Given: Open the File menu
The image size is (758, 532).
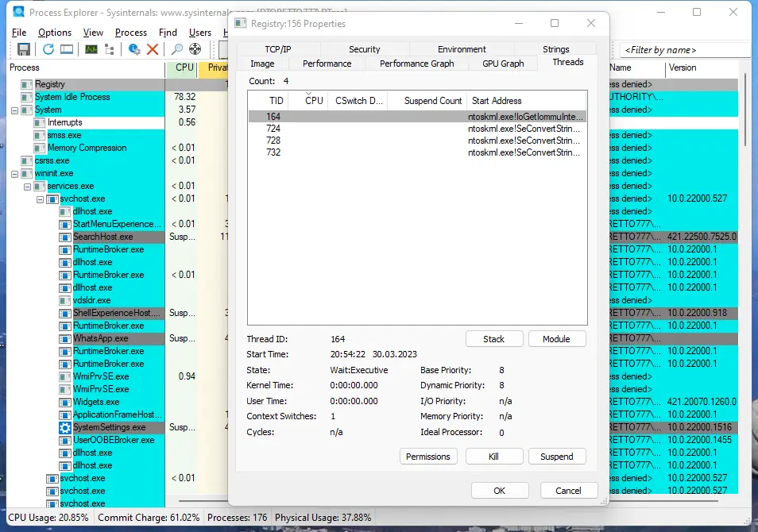Looking at the screenshot, I should [x=19, y=33].
